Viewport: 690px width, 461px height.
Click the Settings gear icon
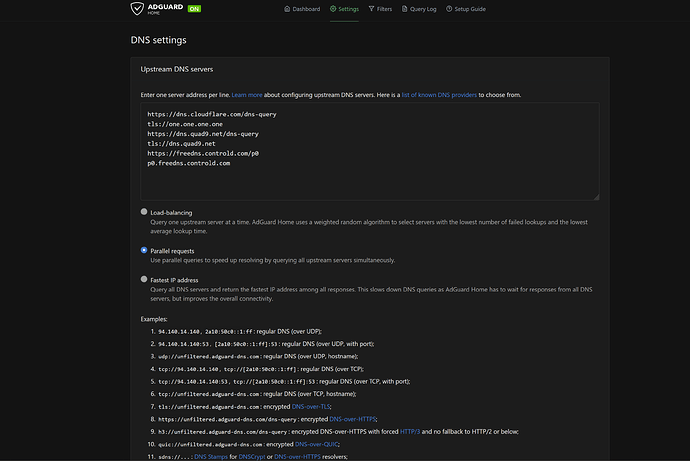click(333, 9)
